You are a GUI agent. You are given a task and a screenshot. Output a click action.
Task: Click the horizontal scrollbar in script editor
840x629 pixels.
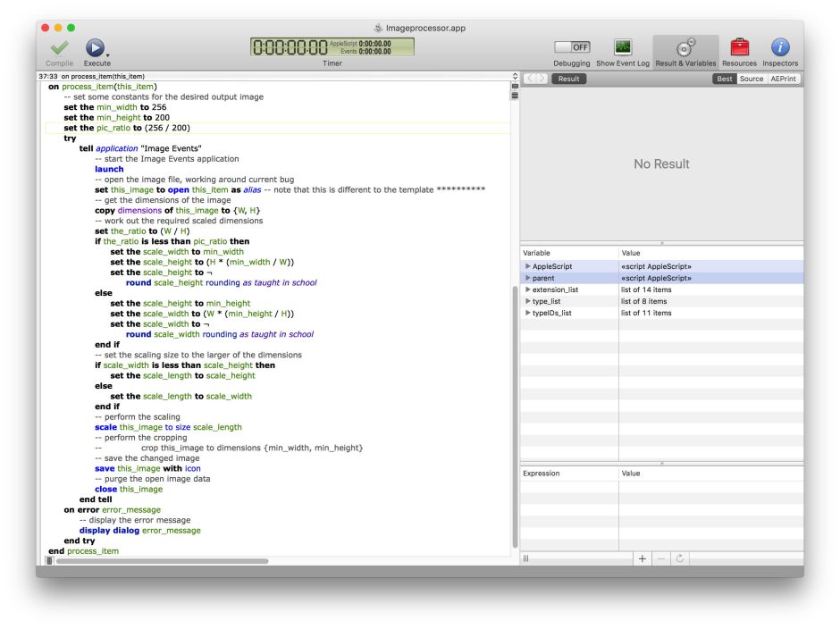click(x=161, y=560)
